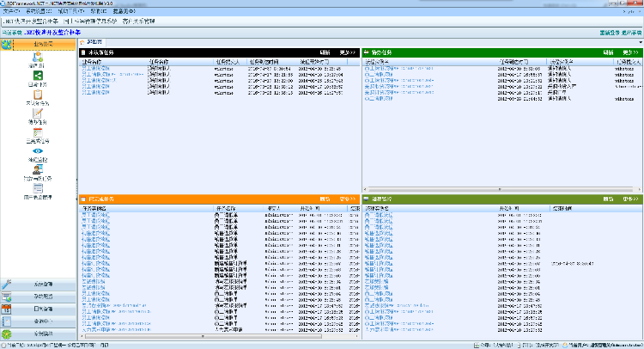Click 刷新 in the black panel header

[x=325, y=52]
